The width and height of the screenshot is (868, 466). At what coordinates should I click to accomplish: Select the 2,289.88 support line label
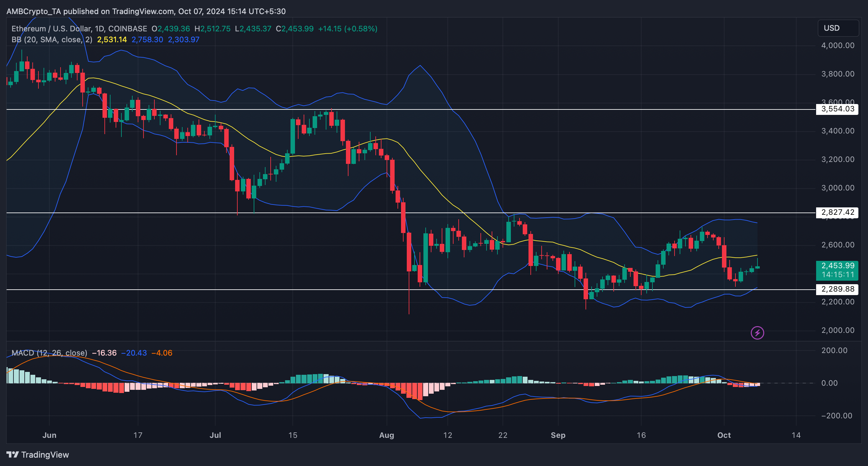(837, 289)
